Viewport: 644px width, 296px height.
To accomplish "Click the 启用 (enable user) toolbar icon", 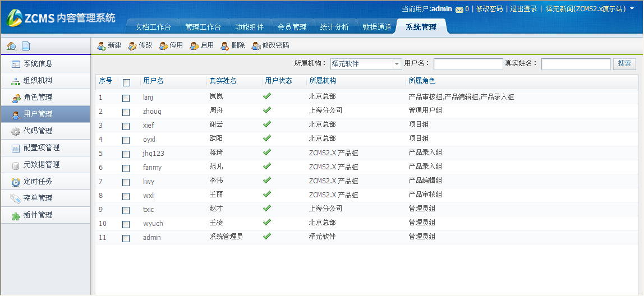I will click(x=194, y=45).
